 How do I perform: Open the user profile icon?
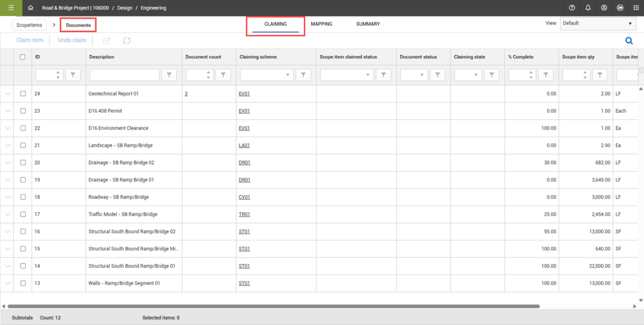click(604, 8)
